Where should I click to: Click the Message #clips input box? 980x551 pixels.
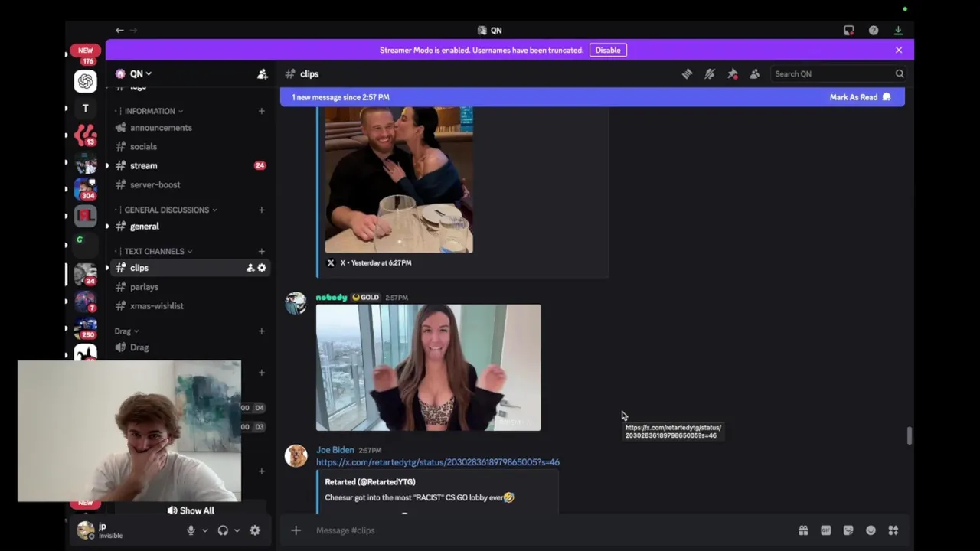click(x=551, y=530)
